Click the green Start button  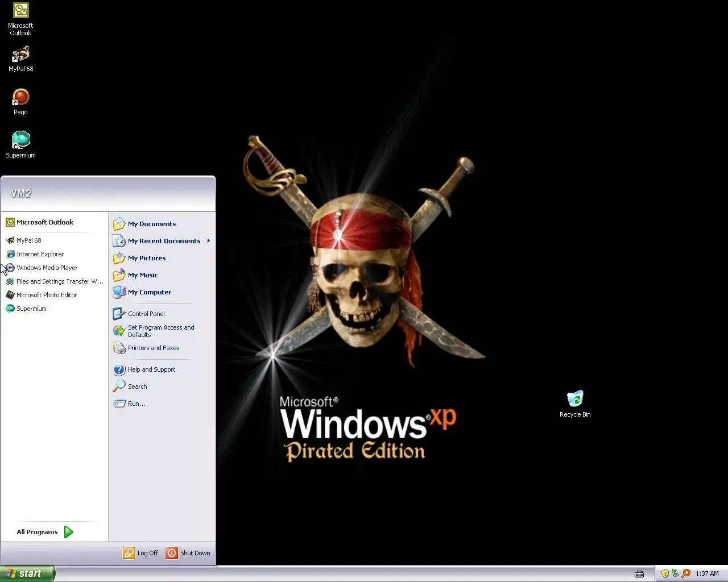[x=27, y=573]
